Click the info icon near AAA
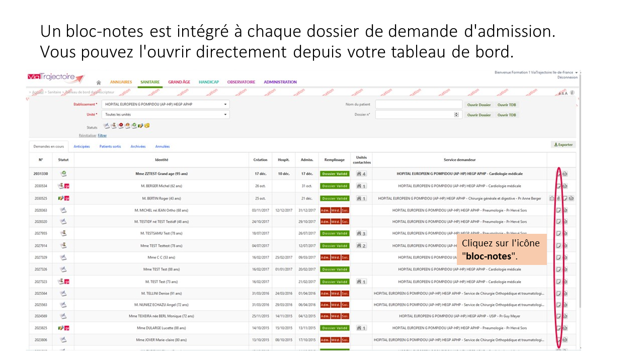This screenshot has height=362, width=644. click(572, 93)
